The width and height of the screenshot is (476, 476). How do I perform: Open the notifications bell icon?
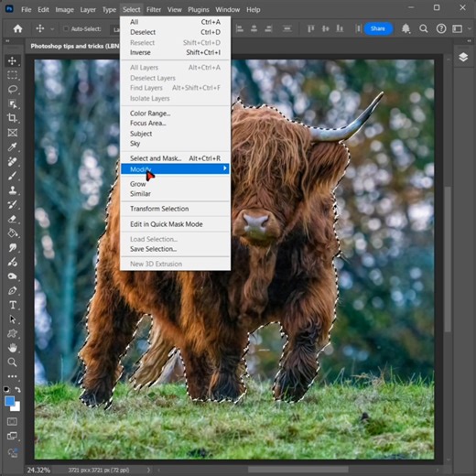pos(406,28)
